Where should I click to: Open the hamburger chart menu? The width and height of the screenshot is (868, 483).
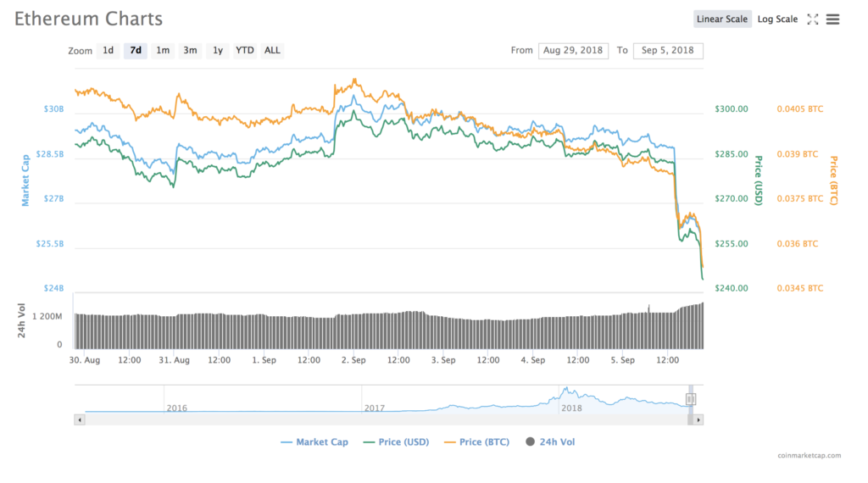tap(832, 19)
